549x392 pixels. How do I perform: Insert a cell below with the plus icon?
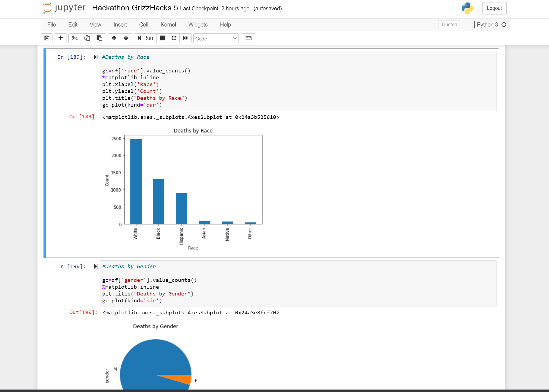[x=61, y=38]
